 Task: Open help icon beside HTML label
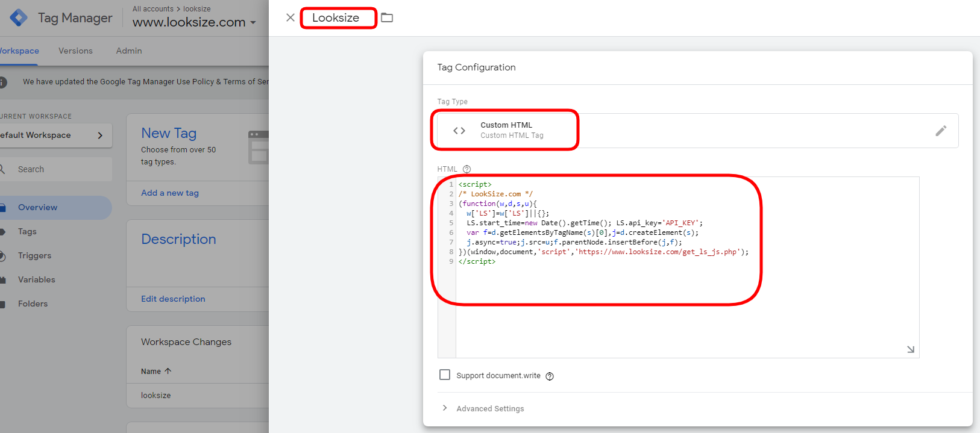(466, 169)
